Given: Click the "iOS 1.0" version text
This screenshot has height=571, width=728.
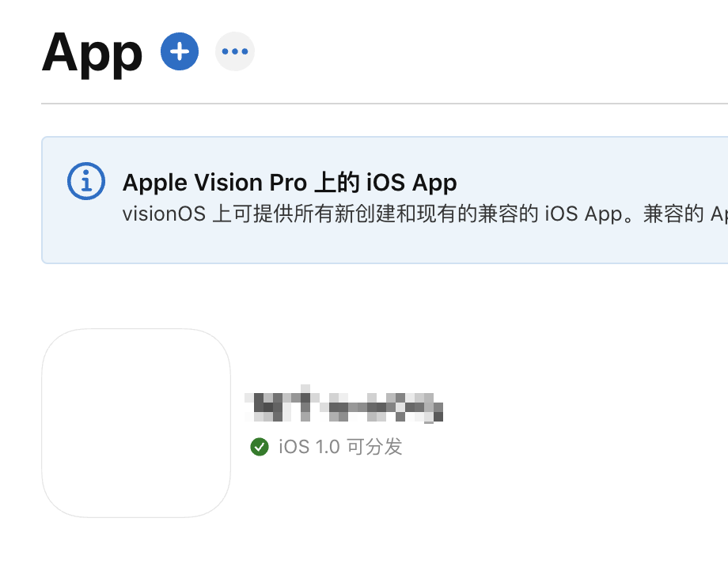Looking at the screenshot, I should [309, 447].
